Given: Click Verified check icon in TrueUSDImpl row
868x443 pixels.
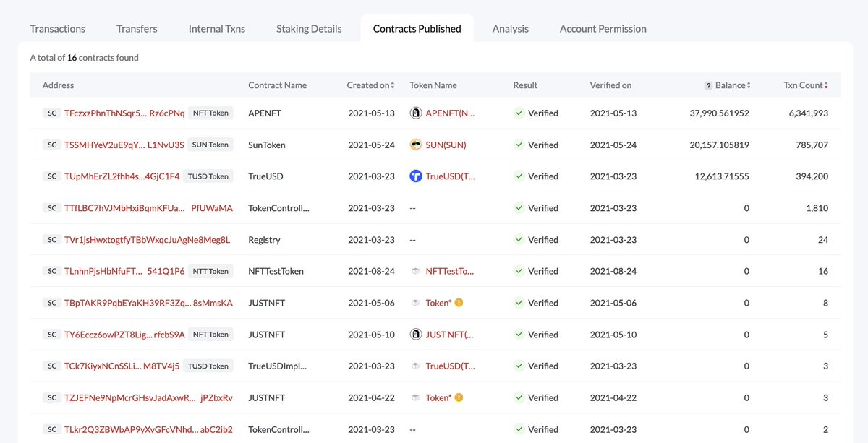Looking at the screenshot, I should pos(519,366).
